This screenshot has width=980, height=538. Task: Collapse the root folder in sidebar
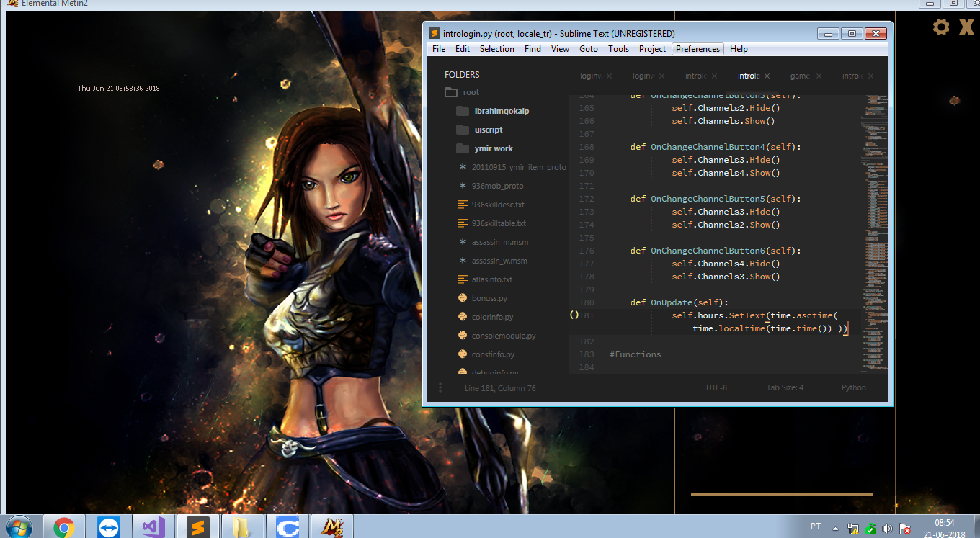point(471,92)
